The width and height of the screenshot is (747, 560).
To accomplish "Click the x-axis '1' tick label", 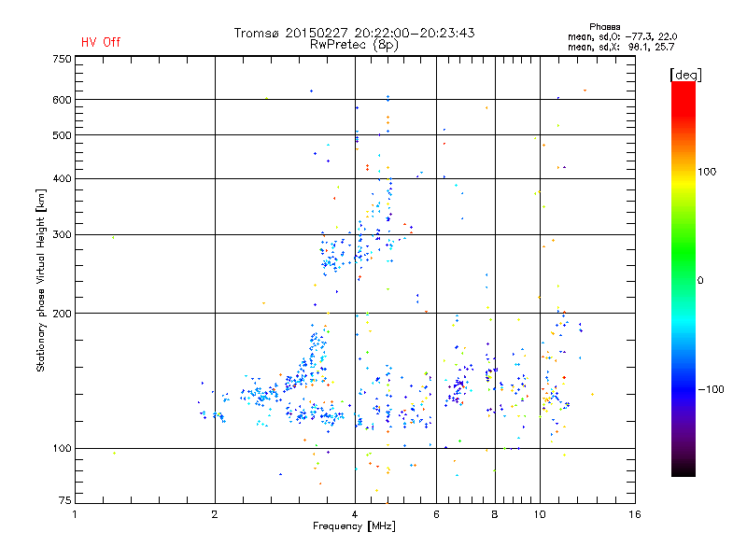I will click(75, 514).
